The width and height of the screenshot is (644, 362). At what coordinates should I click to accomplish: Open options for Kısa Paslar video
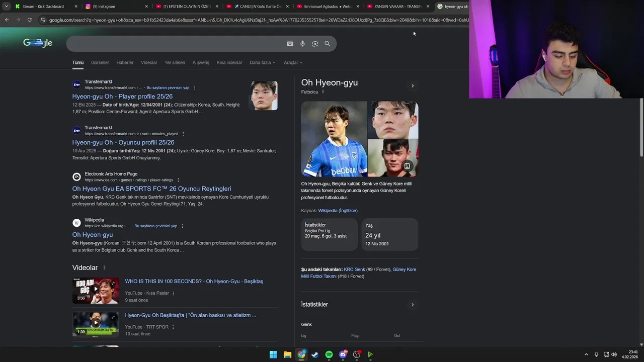click(x=174, y=293)
